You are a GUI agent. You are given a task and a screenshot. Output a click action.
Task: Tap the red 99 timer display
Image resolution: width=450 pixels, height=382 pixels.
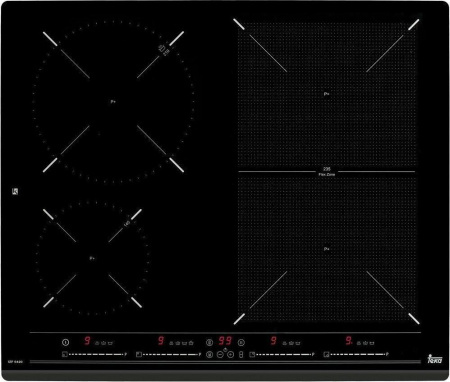pos(225,341)
